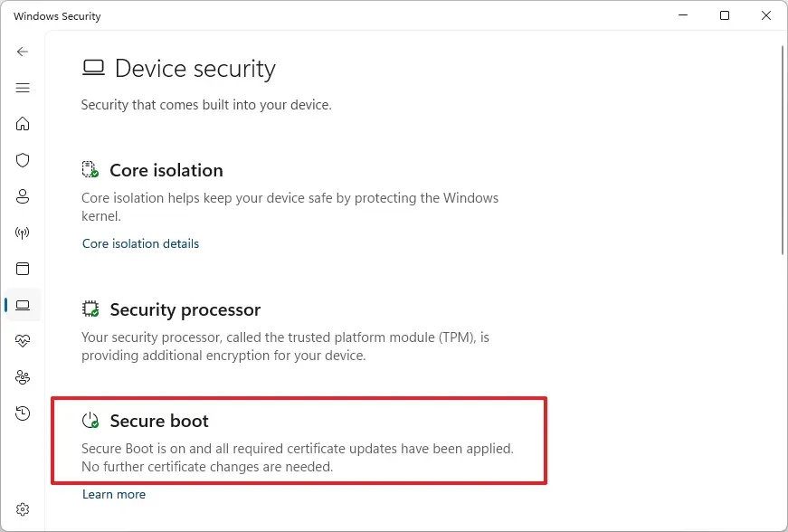This screenshot has height=532, width=788.
Task: Open the hamburger navigation menu
Action: click(22, 88)
